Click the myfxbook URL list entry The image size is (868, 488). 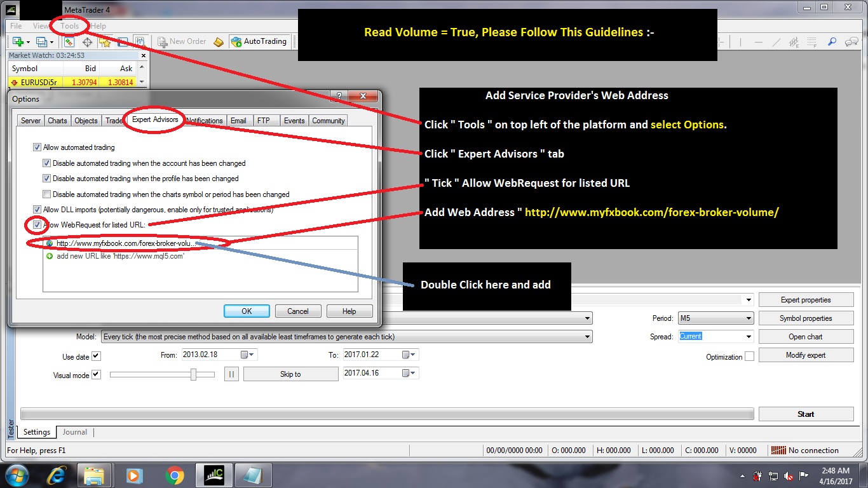(x=200, y=243)
